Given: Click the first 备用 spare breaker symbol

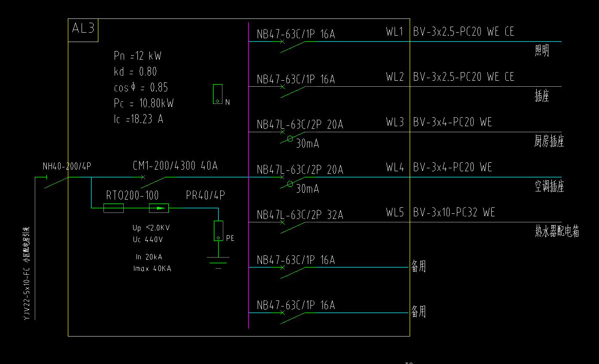Looking at the screenshot, I should point(293,272).
